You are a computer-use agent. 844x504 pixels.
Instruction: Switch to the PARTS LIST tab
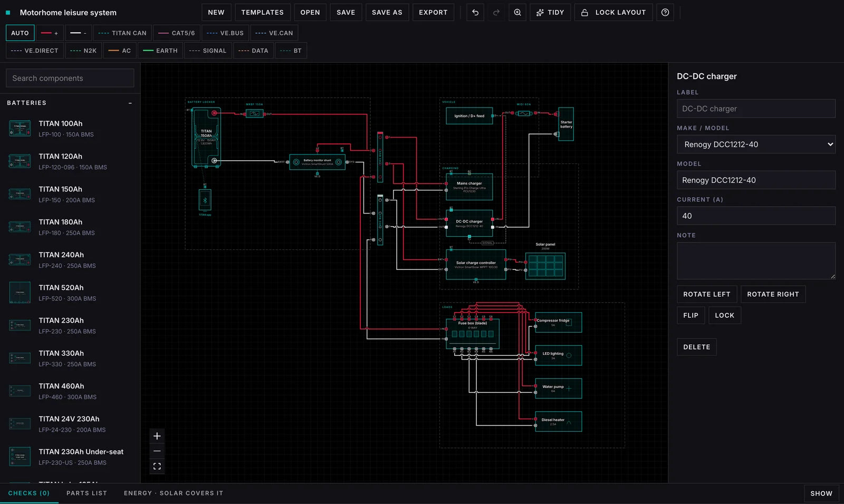[x=87, y=493]
